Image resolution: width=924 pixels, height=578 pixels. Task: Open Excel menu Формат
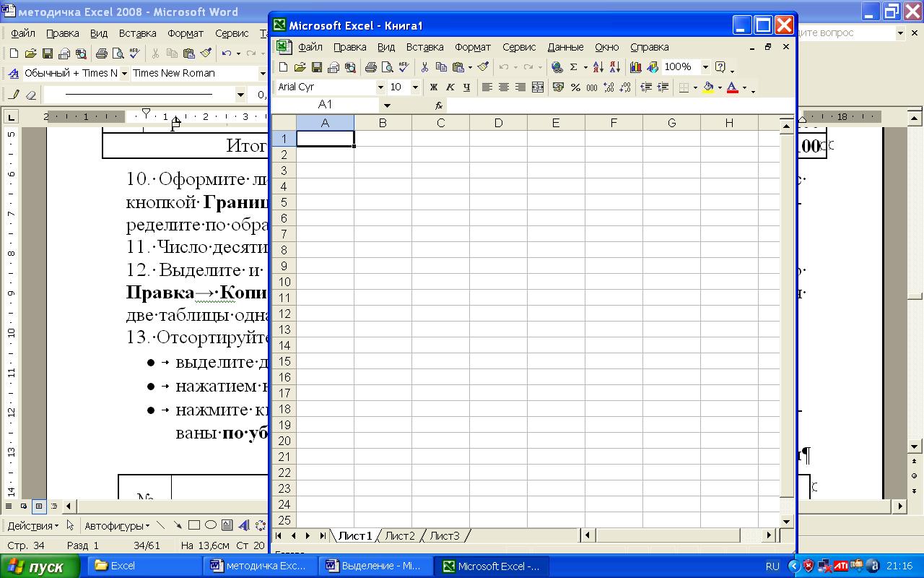[x=473, y=47]
